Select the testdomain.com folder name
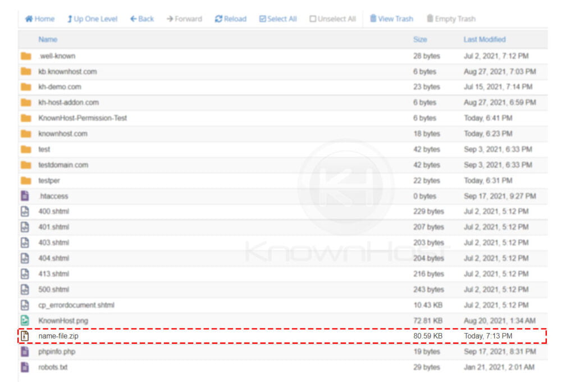 63,165
